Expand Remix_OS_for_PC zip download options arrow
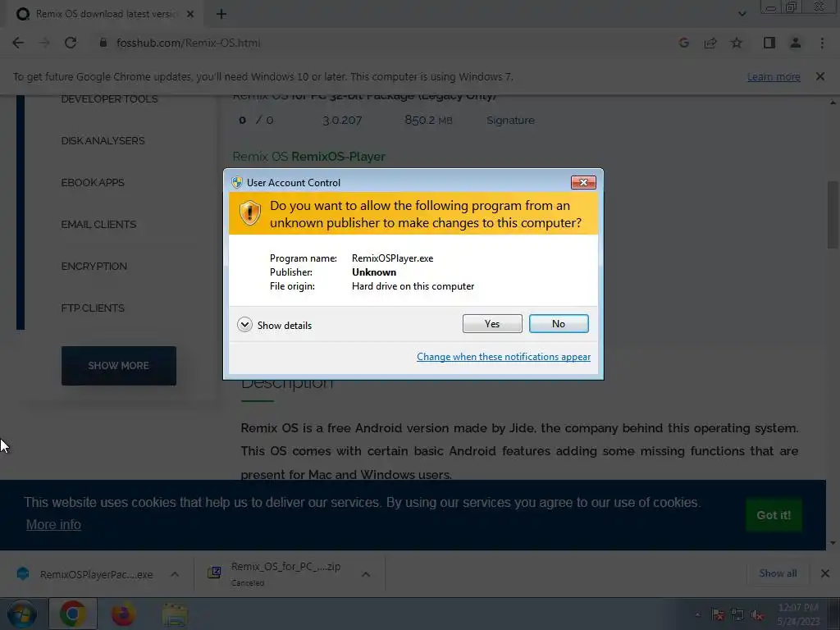Screen dimensions: 840x630 (366, 574)
